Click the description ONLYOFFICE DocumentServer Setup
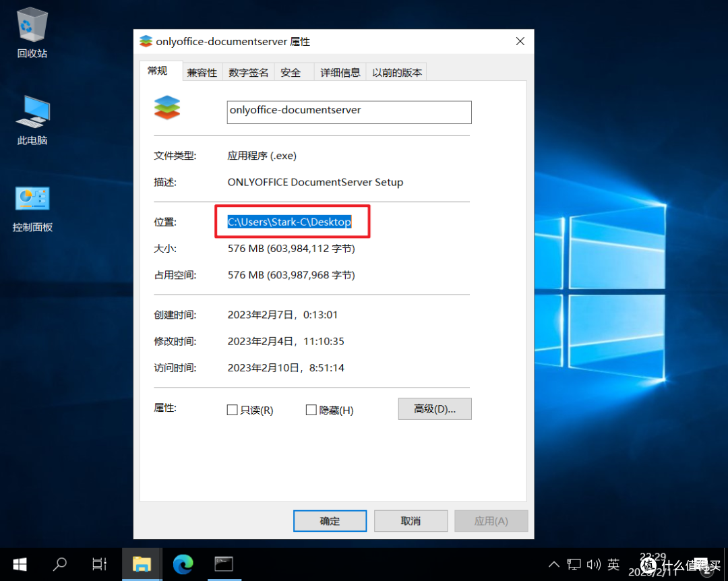 click(x=315, y=182)
